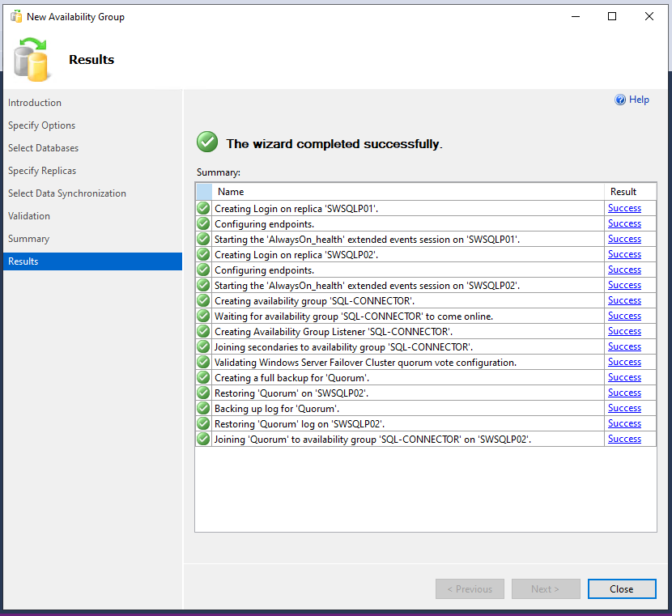The image size is (672, 616).
Task: Go to the Specify Options page
Action: tap(41, 125)
